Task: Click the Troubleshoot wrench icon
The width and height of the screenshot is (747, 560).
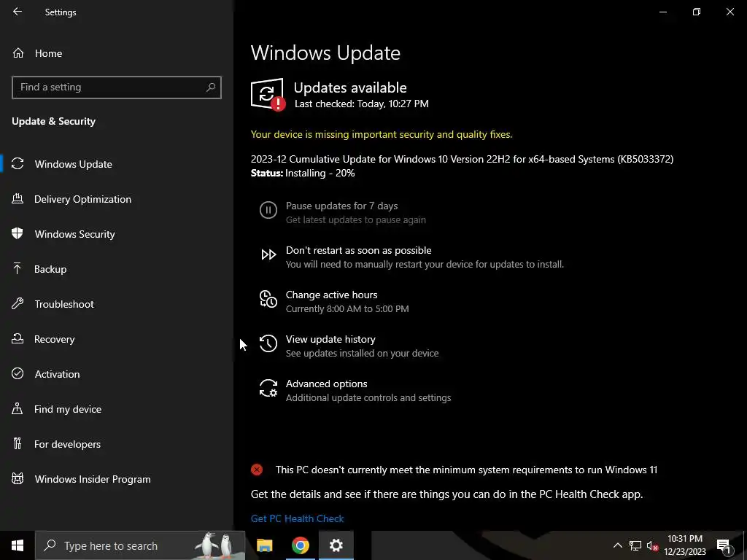Action: click(x=18, y=303)
